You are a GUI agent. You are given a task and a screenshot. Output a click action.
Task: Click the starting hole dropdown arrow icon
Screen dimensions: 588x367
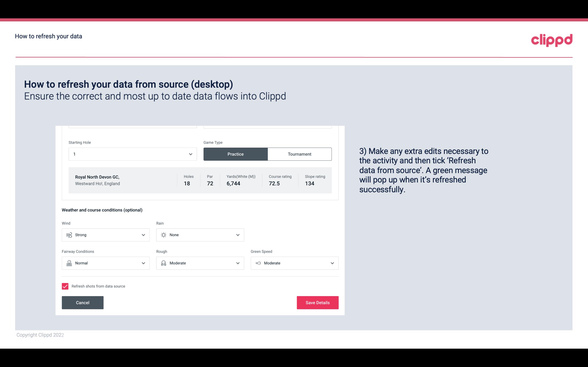click(190, 154)
